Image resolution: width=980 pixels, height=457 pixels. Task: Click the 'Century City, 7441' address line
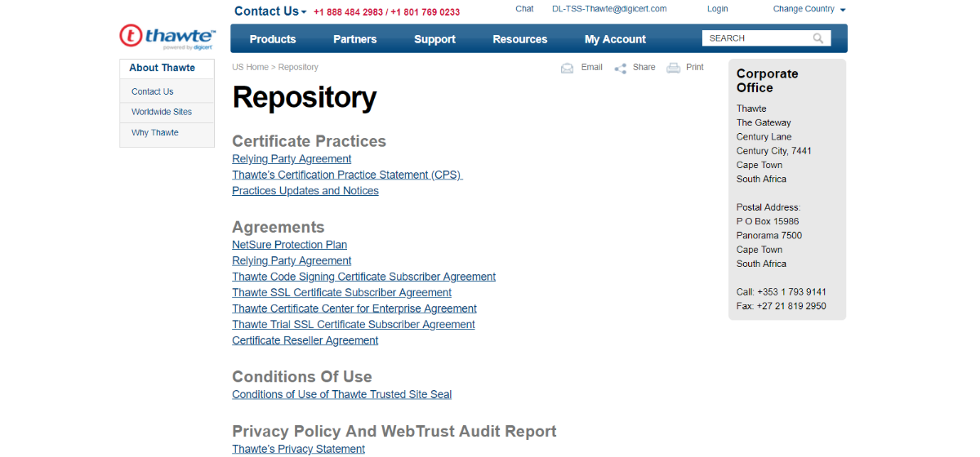774,151
